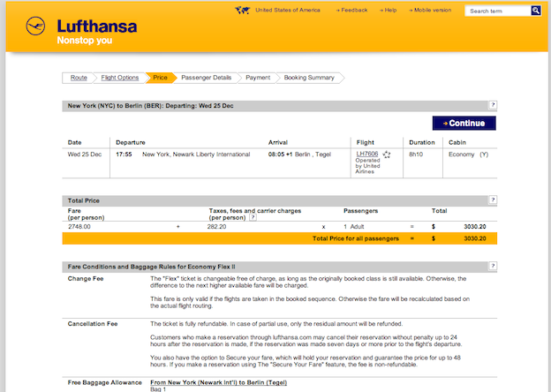Select the Price step tab
Image resolution: width=551 pixels, height=392 pixels.
(160, 78)
